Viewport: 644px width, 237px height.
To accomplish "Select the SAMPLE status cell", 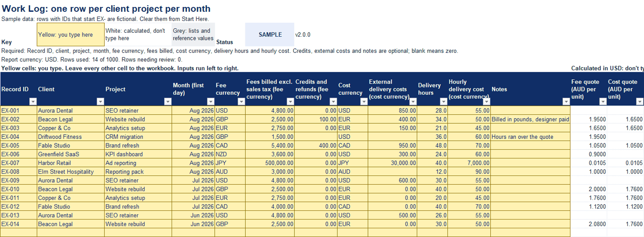I will tap(270, 35).
